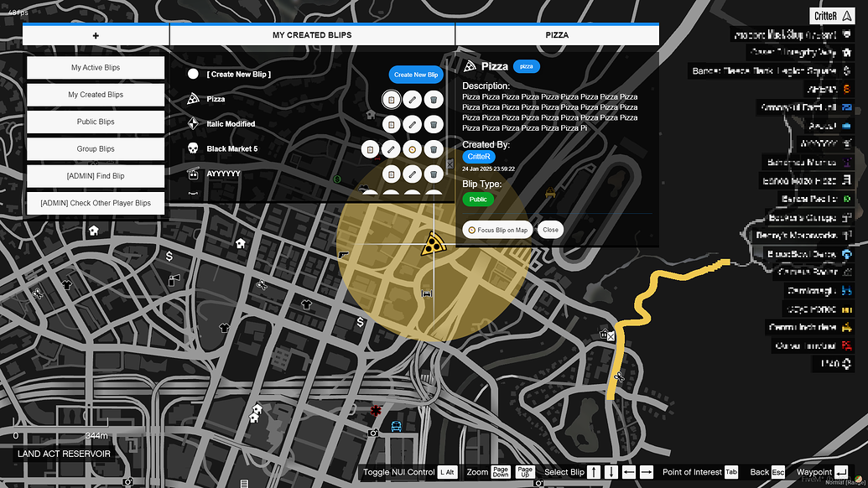Click the clipboard copy icon on the Pizza row
The height and width of the screenshot is (488, 868).
click(x=391, y=98)
